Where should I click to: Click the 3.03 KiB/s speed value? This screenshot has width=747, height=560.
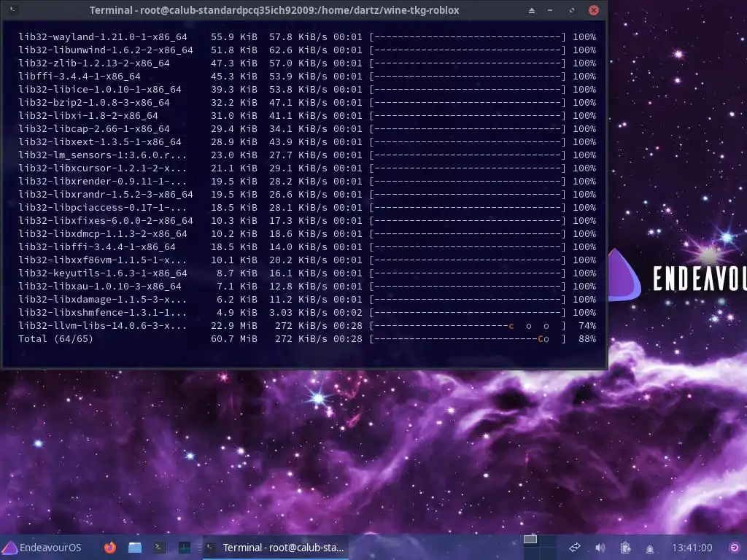(298, 313)
